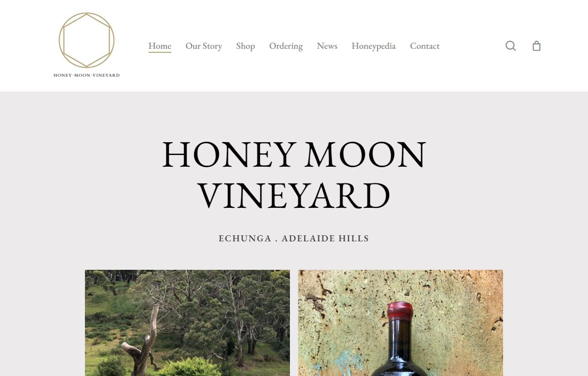
Task: Open the Honeypedia menu item
Action: 373,46
